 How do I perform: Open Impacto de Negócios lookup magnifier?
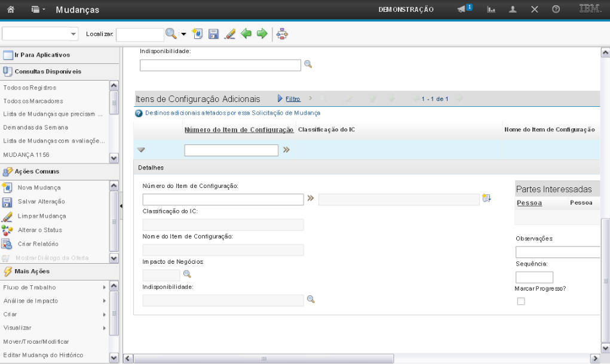tap(186, 274)
